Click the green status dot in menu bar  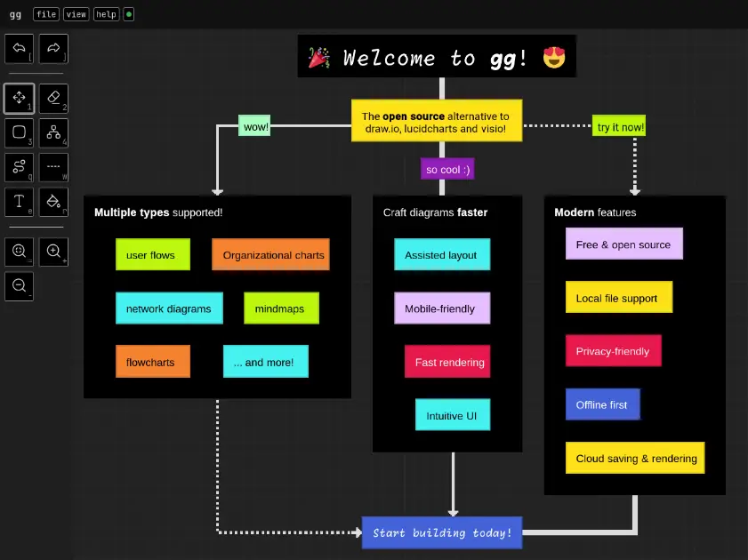click(129, 13)
